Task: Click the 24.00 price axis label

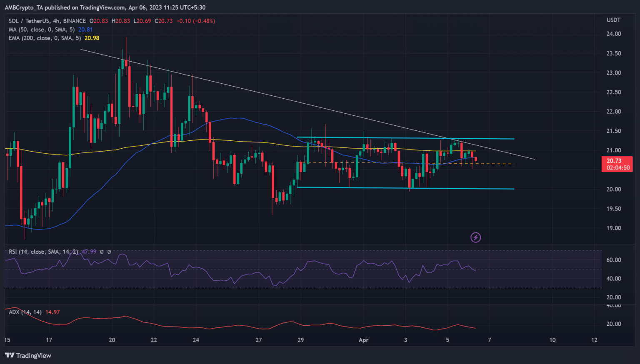Action: (x=613, y=34)
